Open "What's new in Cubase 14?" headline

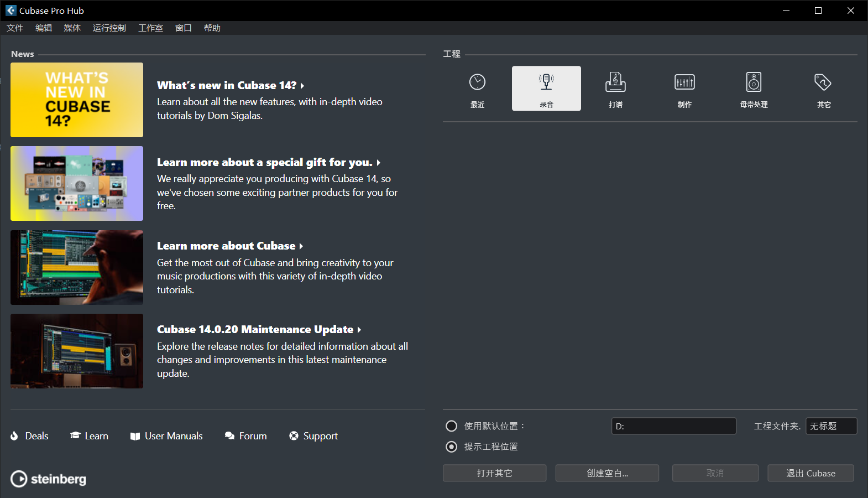coord(231,85)
